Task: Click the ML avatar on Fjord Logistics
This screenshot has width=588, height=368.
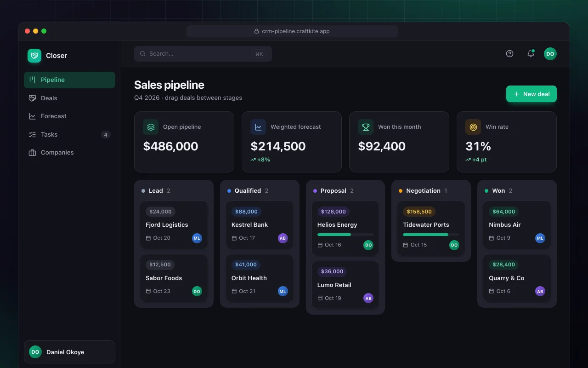Action: pyautogui.click(x=197, y=238)
